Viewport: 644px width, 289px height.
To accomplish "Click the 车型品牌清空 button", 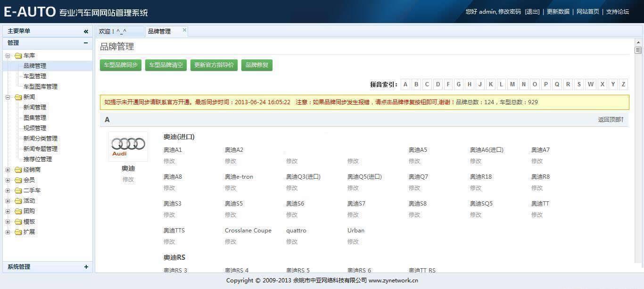I will pyautogui.click(x=166, y=65).
